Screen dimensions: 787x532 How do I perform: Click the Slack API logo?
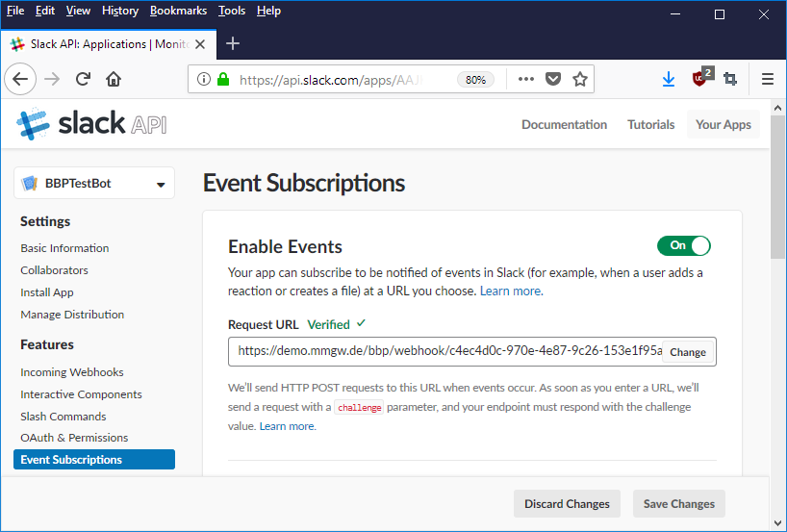(x=91, y=123)
